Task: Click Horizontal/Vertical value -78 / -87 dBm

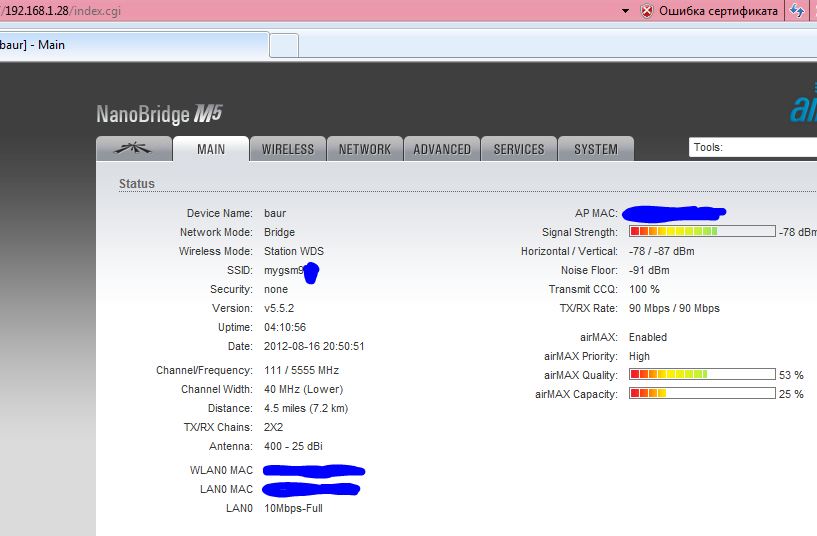Action: tap(661, 251)
